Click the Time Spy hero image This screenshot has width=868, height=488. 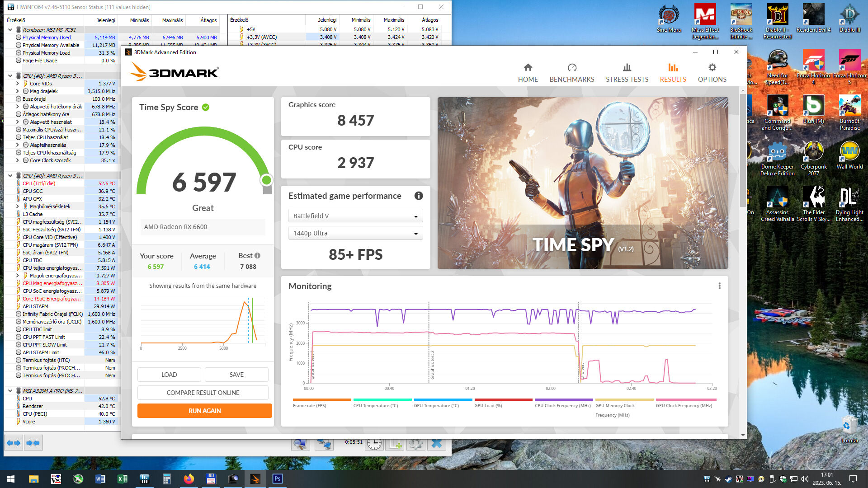tap(583, 183)
